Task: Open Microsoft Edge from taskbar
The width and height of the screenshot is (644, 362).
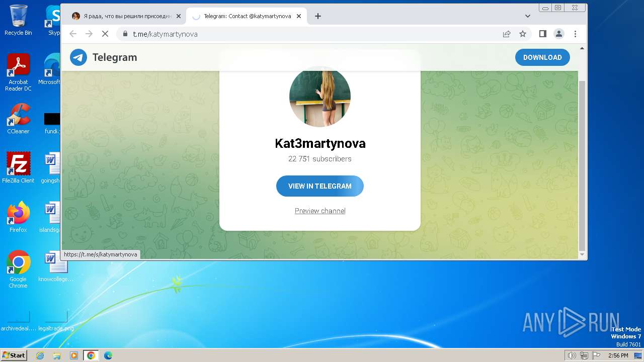Action: (108, 355)
